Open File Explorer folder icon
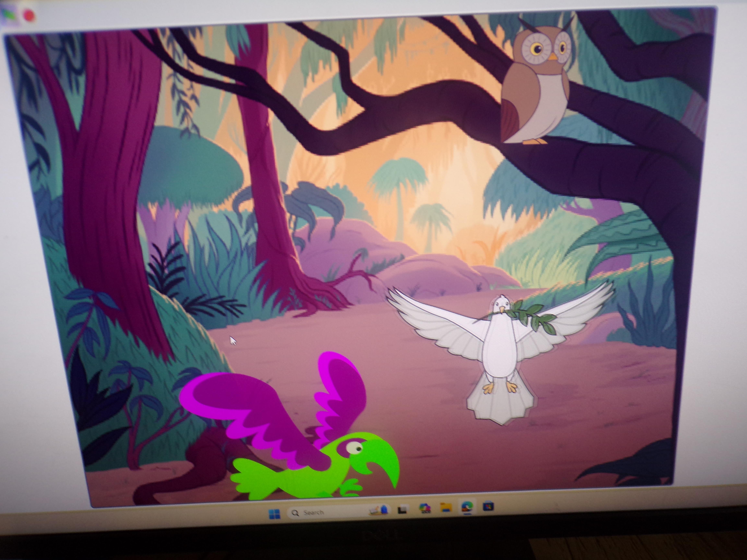Screen dimensions: 747x560 point(446,507)
